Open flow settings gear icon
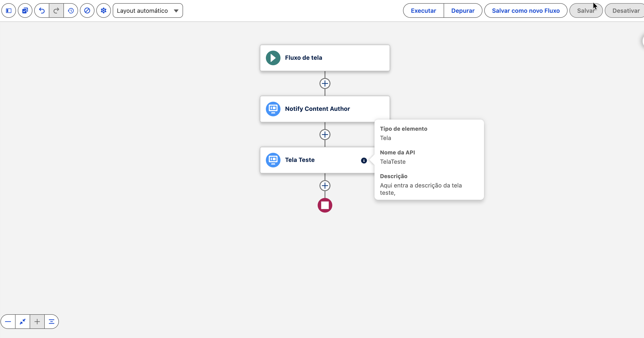This screenshot has height=338, width=644. [x=104, y=11]
